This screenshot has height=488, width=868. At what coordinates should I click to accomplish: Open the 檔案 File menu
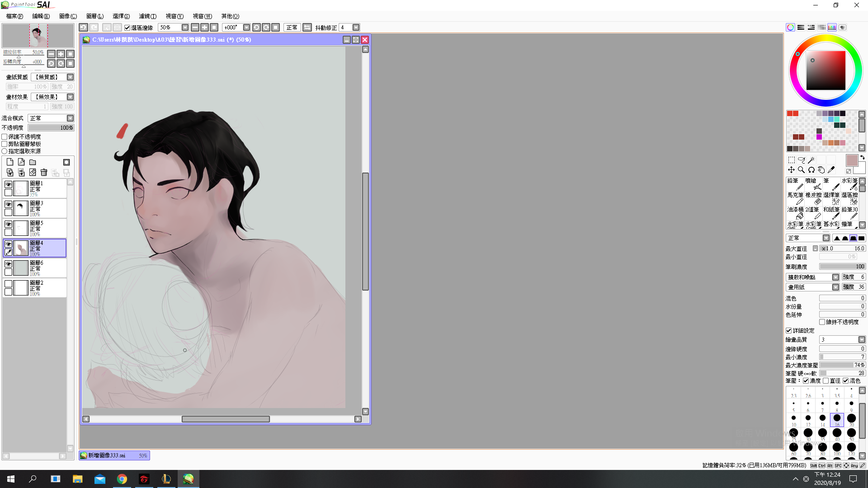point(14,16)
